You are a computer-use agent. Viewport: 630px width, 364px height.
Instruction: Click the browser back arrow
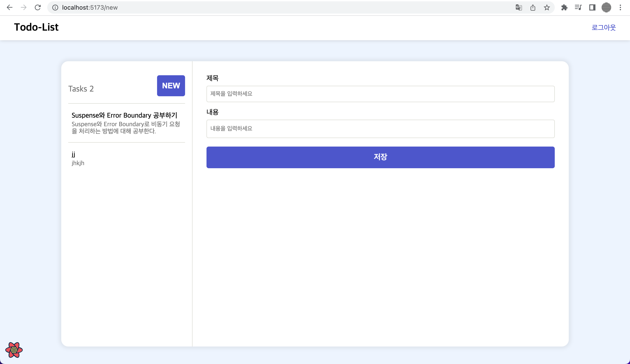coord(9,7)
